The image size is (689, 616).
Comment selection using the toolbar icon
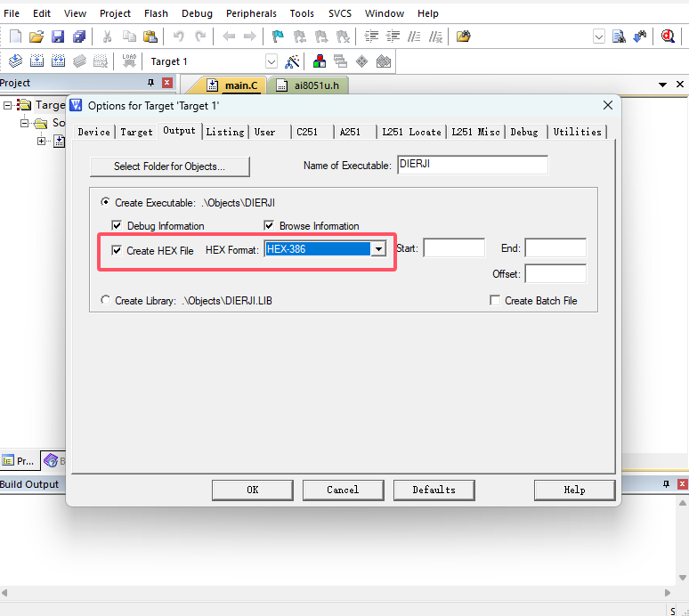[x=414, y=36]
